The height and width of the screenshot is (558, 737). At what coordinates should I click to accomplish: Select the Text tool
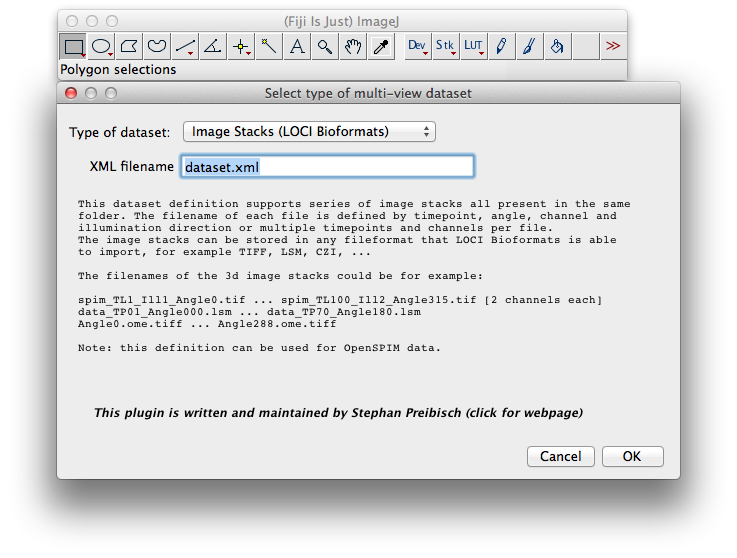tap(297, 46)
